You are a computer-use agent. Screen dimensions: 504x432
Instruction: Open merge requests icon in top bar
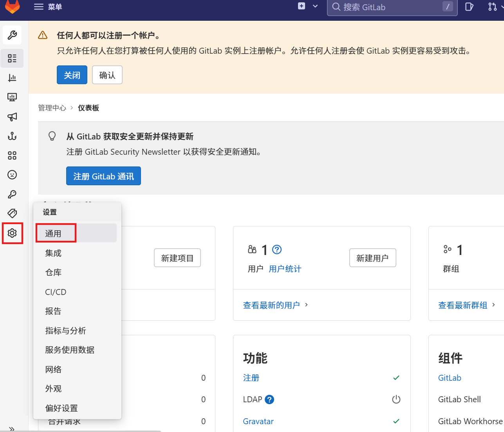point(492,7)
